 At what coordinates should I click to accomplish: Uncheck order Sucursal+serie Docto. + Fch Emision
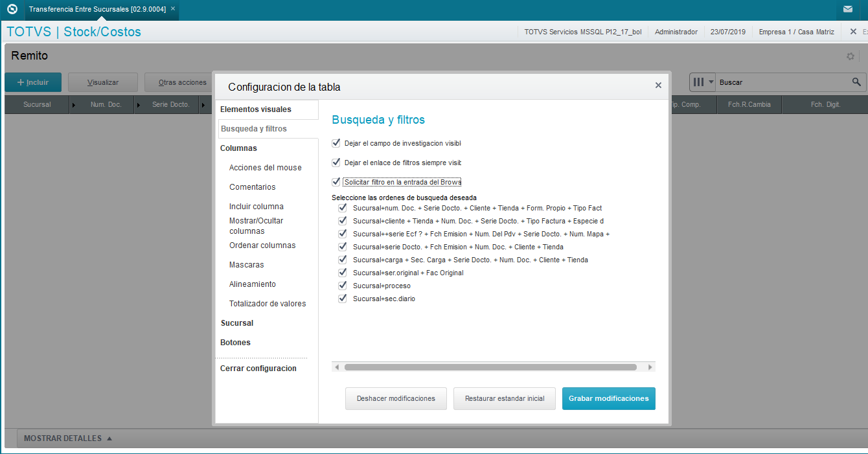pyautogui.click(x=343, y=247)
